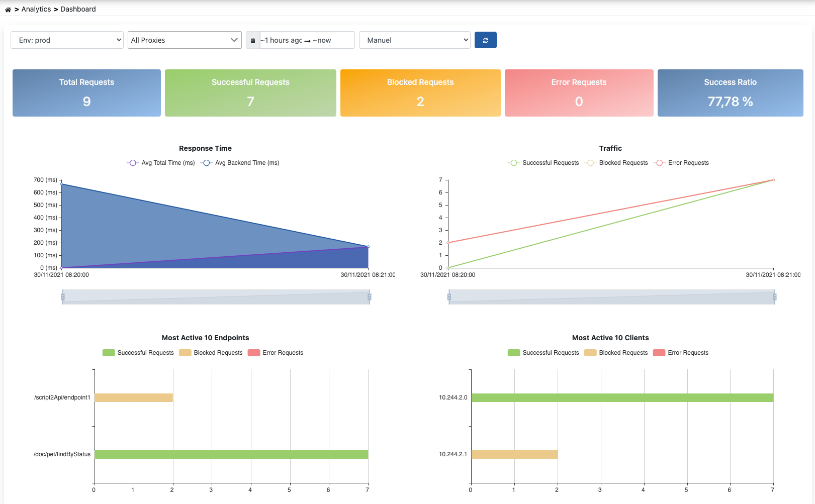The width and height of the screenshot is (815, 504).
Task: Hide Successful Requests in Endpoints chart
Action: click(x=138, y=353)
